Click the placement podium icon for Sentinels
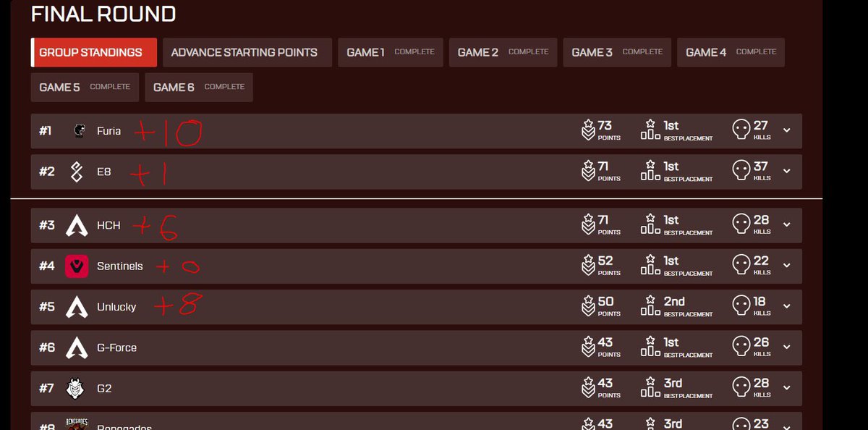868x430 pixels. pos(650,265)
